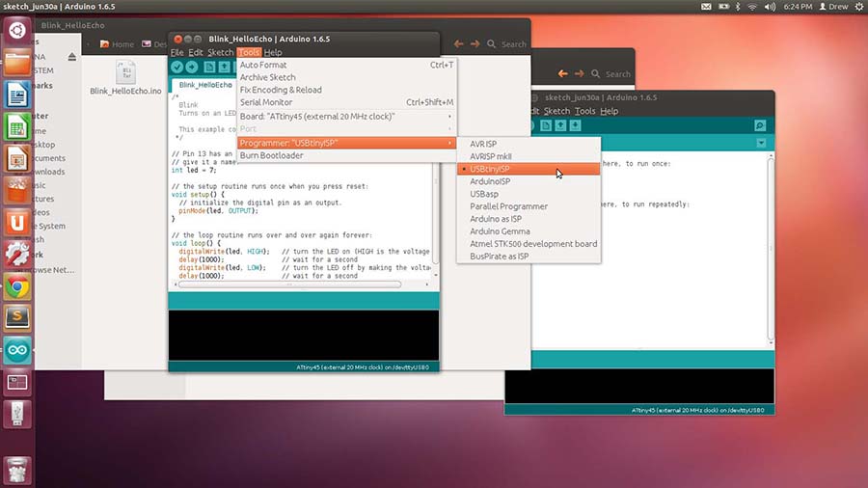Select Blink_HelloEcho.ino file in file manager
This screenshot has width=868, height=488.
click(x=125, y=78)
